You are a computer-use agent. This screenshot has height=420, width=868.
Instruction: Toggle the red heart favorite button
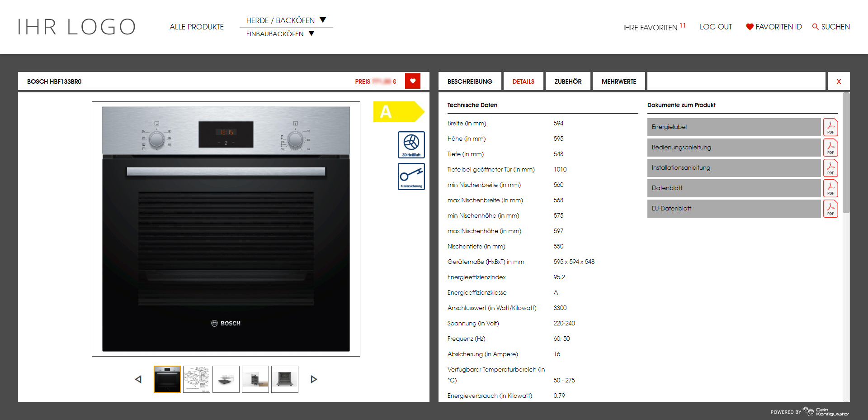pyautogui.click(x=412, y=81)
